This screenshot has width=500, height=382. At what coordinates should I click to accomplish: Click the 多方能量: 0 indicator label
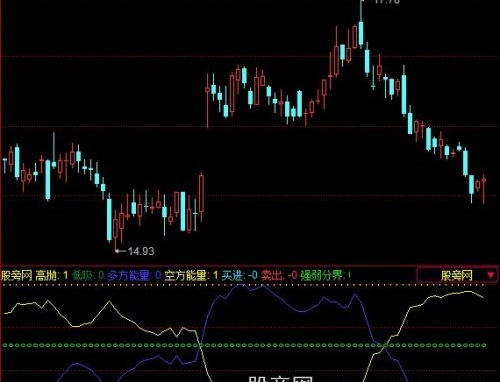[x=135, y=275]
